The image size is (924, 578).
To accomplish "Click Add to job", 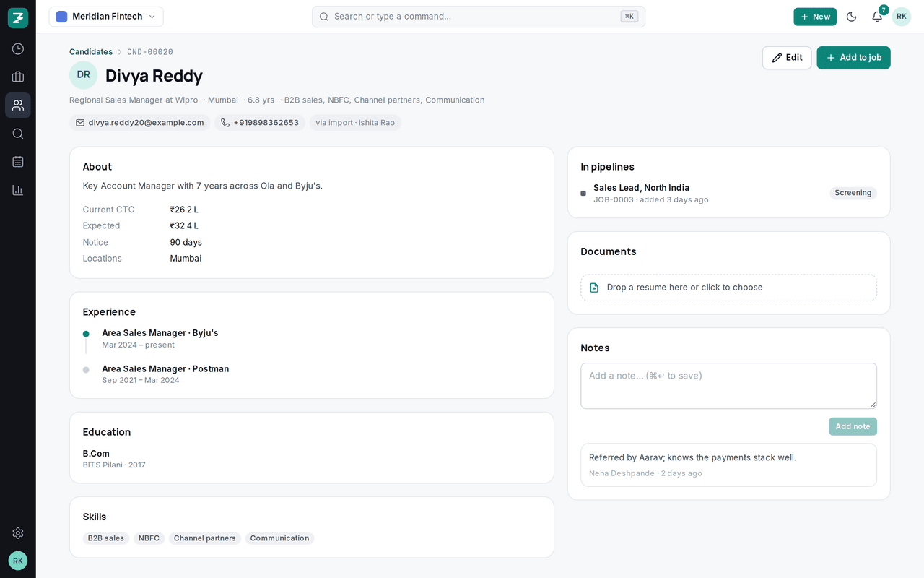I will coord(853,58).
